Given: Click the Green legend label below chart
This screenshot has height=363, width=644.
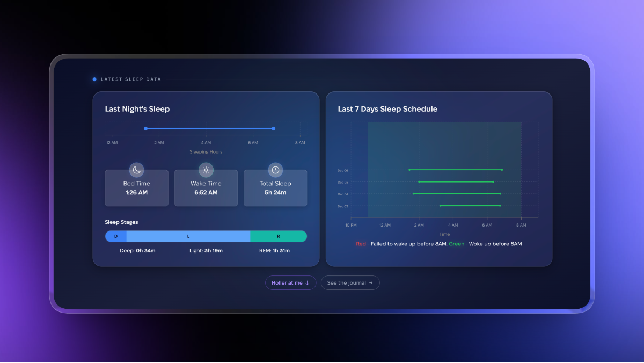Looking at the screenshot, I should point(456,244).
